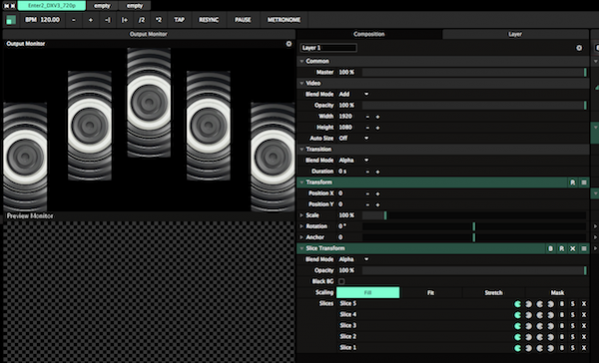Remove the Slice Transform effect with X
The height and width of the screenshot is (363, 599).
(573, 248)
